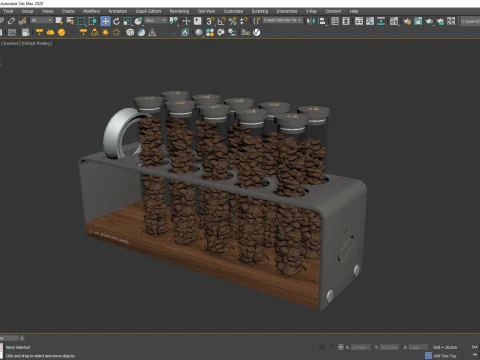This screenshot has height=360, width=480.
Task: Click the Use Pivot Point Center icon
Action: point(174,21)
